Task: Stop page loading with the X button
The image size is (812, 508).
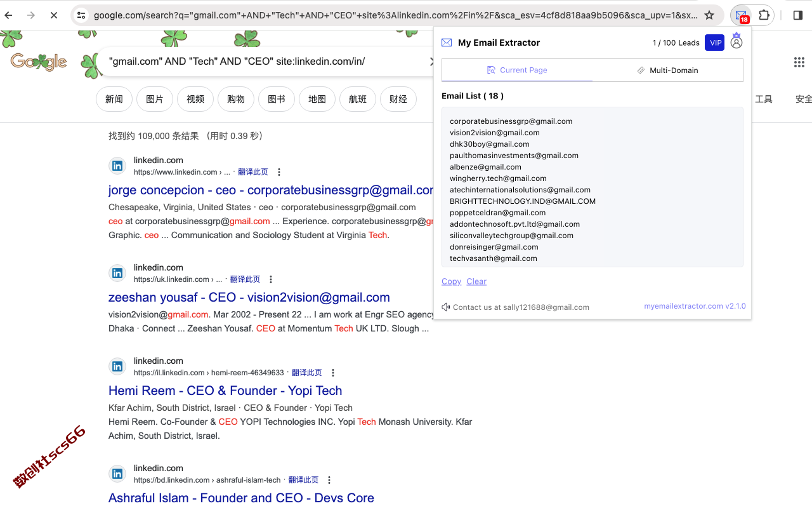Action: 54,15
